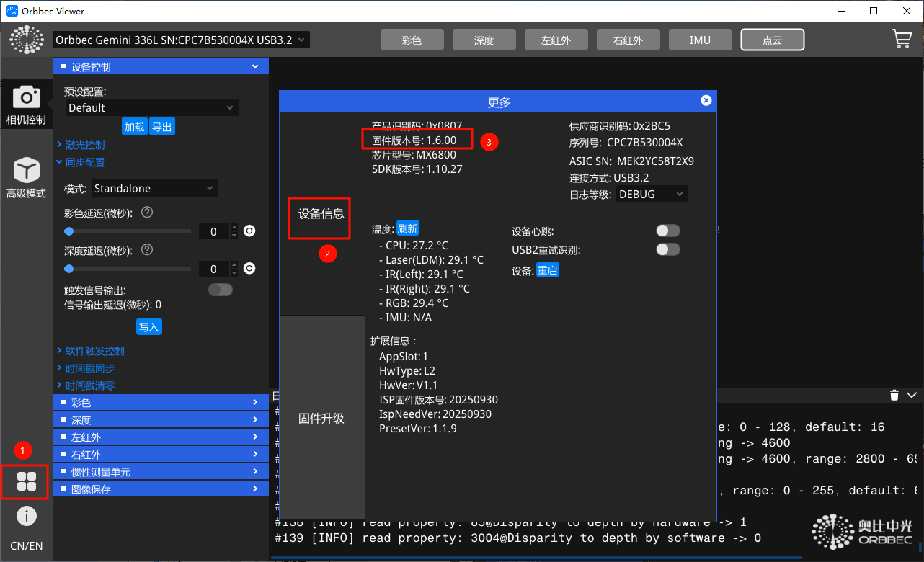Select the 设备信息 tab
Viewport: 924px width, 562px height.
tap(321, 214)
